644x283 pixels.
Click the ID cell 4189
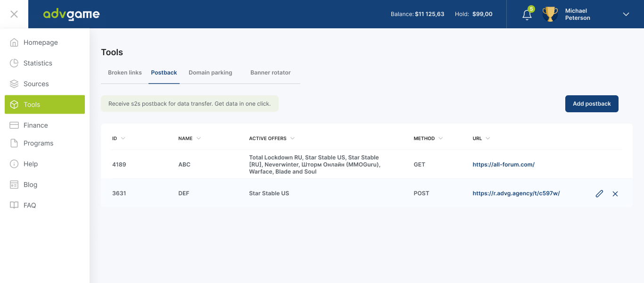[x=119, y=165]
